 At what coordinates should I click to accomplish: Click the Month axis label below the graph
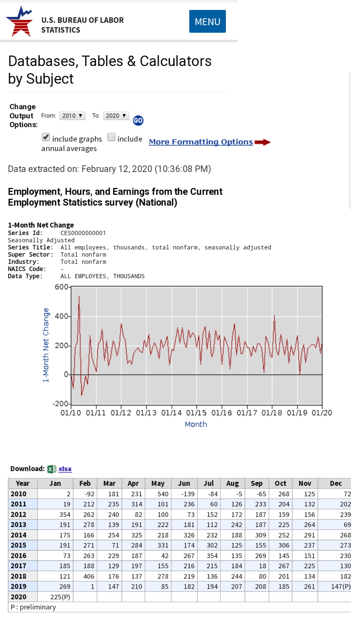[196, 424]
